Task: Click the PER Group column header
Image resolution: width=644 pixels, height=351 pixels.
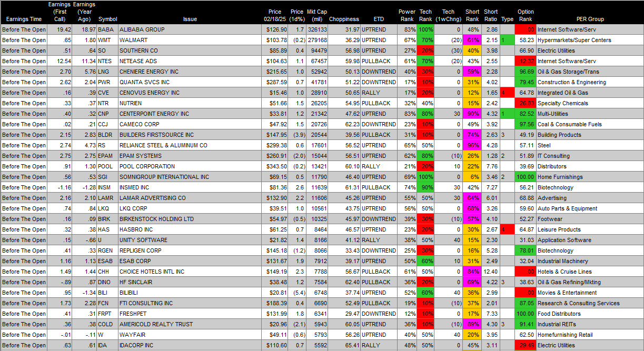Action: click(x=589, y=19)
